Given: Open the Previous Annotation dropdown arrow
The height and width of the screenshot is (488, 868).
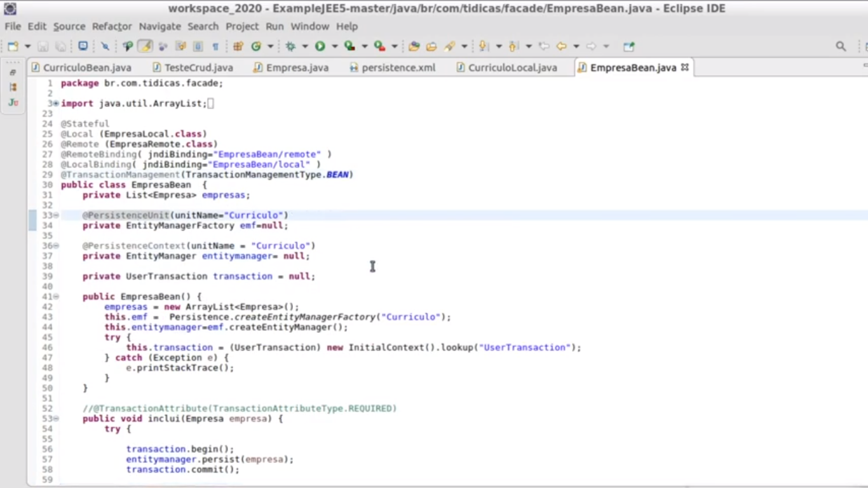Looking at the screenshot, I should coord(529,46).
